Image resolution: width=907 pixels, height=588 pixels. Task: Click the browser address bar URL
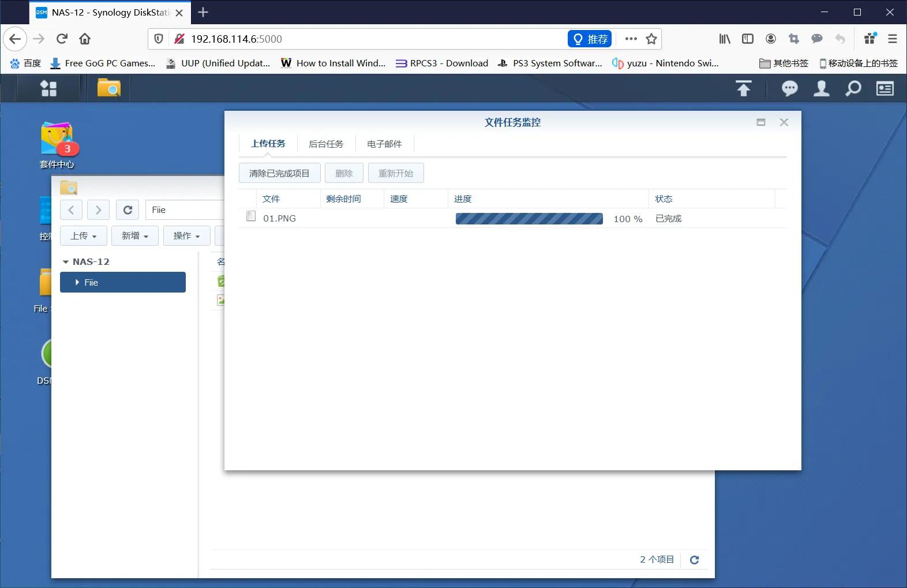pyautogui.click(x=237, y=39)
